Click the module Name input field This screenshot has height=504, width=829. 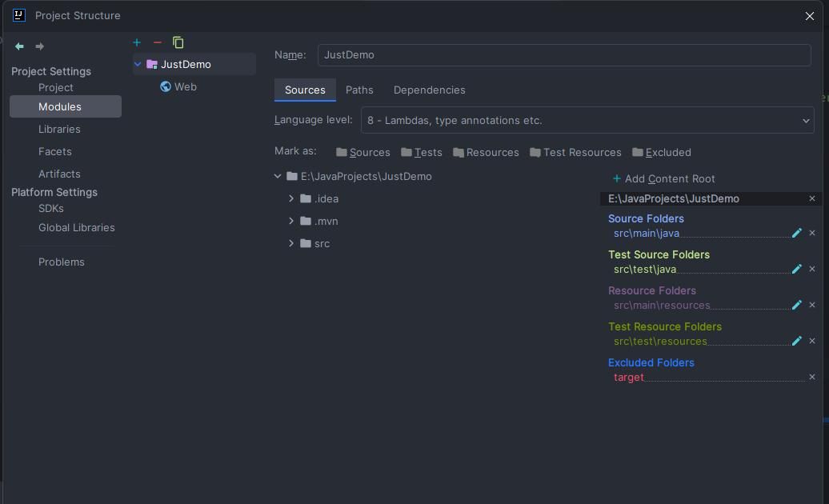[x=564, y=55]
